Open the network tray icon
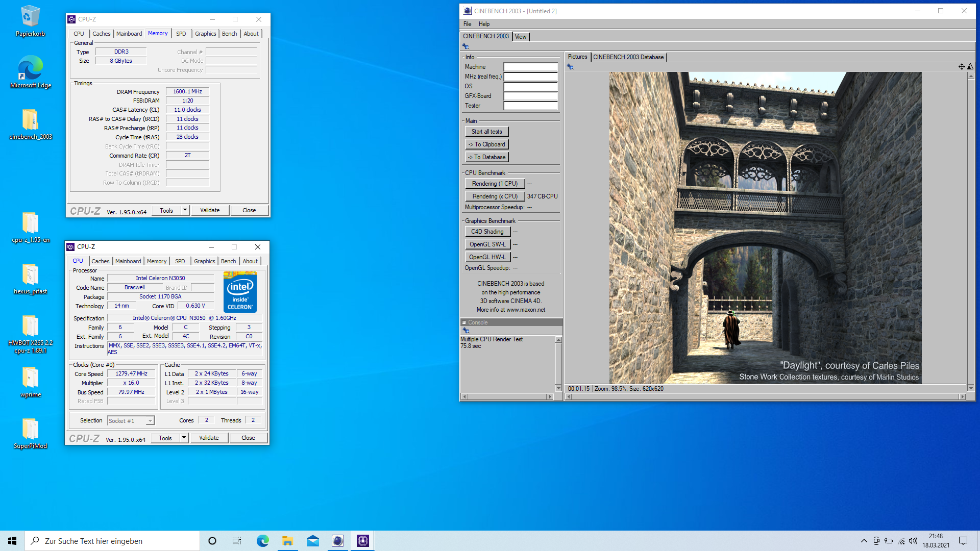The image size is (980, 551). [x=901, y=541]
